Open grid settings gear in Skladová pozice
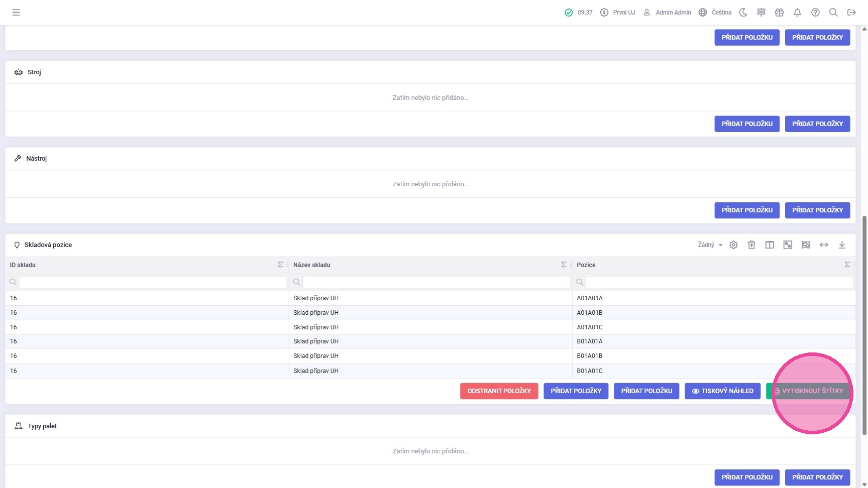 pyautogui.click(x=733, y=245)
